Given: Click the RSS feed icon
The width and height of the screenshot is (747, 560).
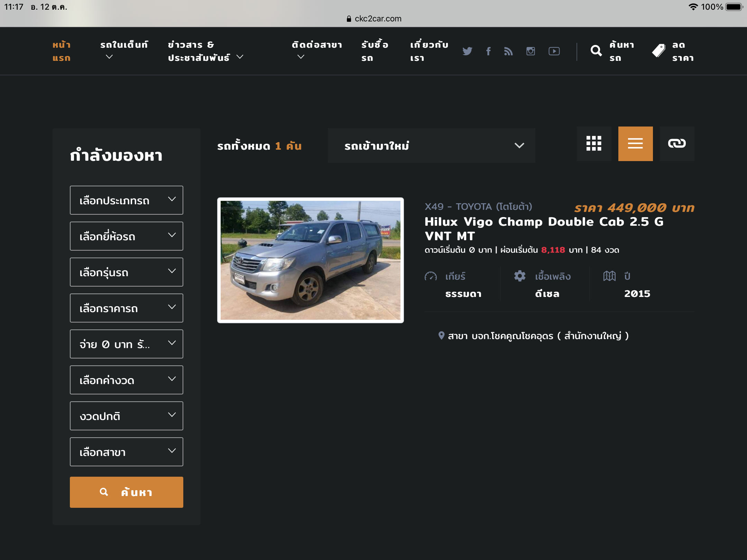Looking at the screenshot, I should point(508,51).
